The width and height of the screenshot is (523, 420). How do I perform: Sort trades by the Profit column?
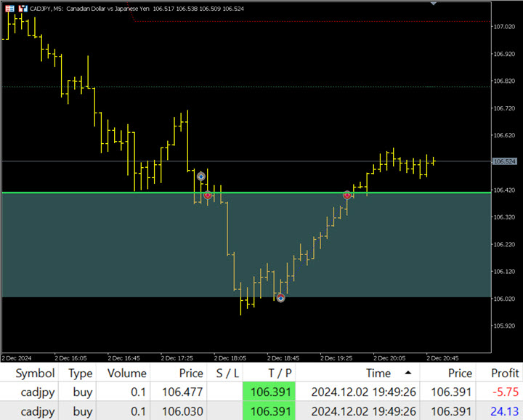pos(505,373)
